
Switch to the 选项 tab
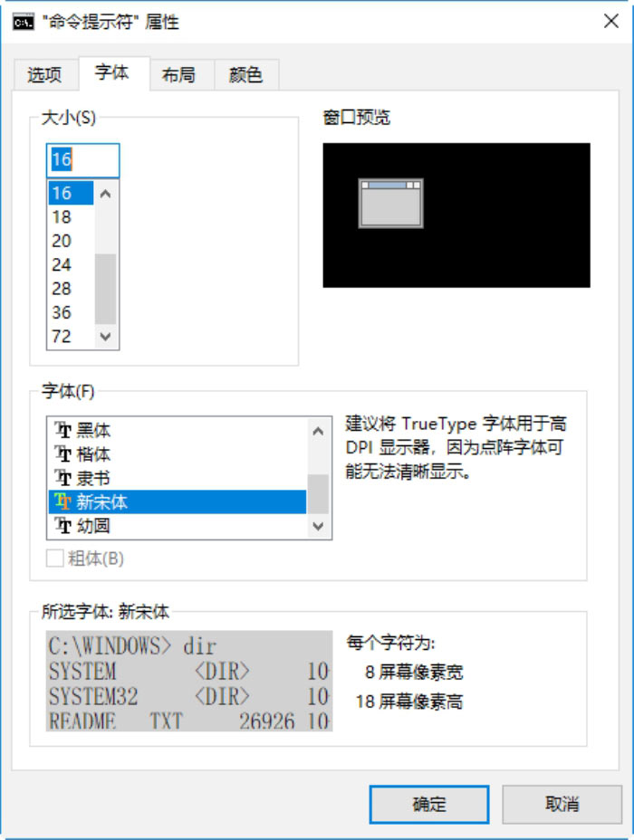point(44,74)
